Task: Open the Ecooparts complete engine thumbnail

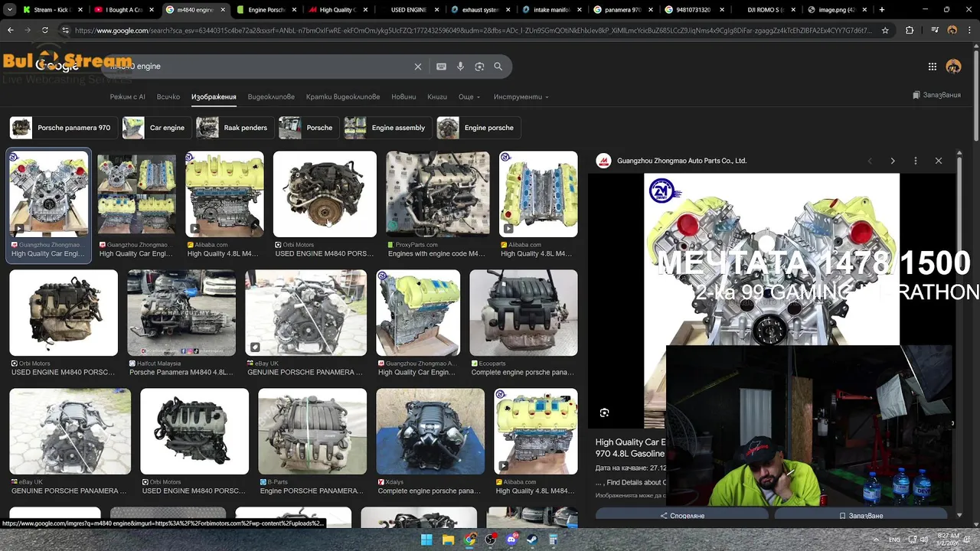Action: [x=524, y=312]
